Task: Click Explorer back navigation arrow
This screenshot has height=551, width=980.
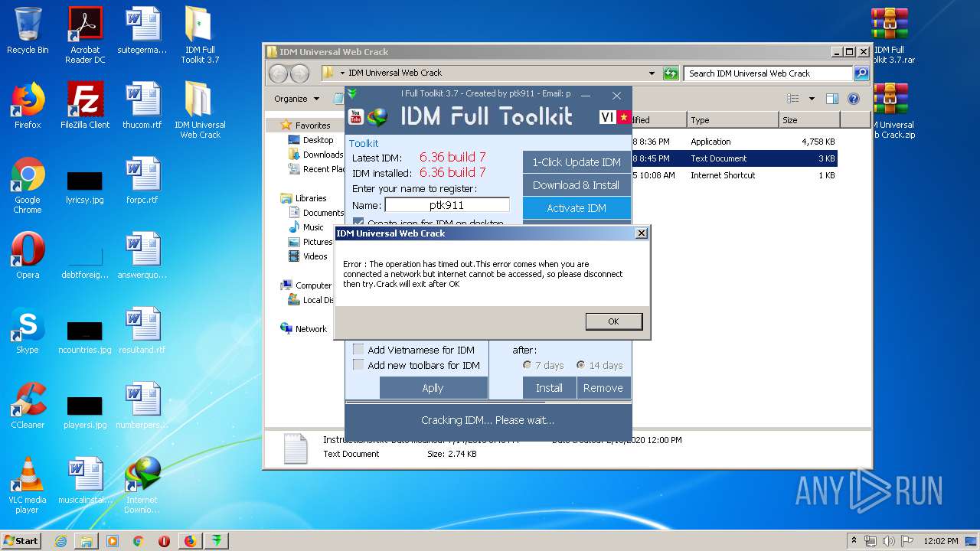Action: coord(278,73)
